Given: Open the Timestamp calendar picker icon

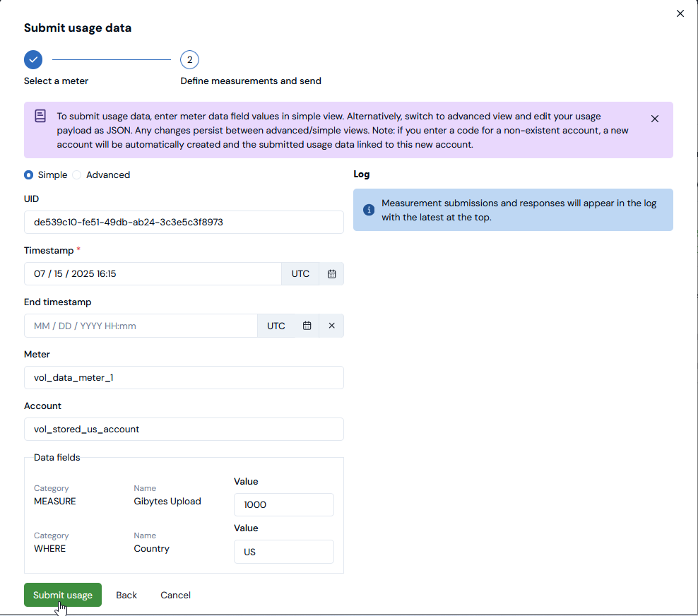Looking at the screenshot, I should pos(331,274).
